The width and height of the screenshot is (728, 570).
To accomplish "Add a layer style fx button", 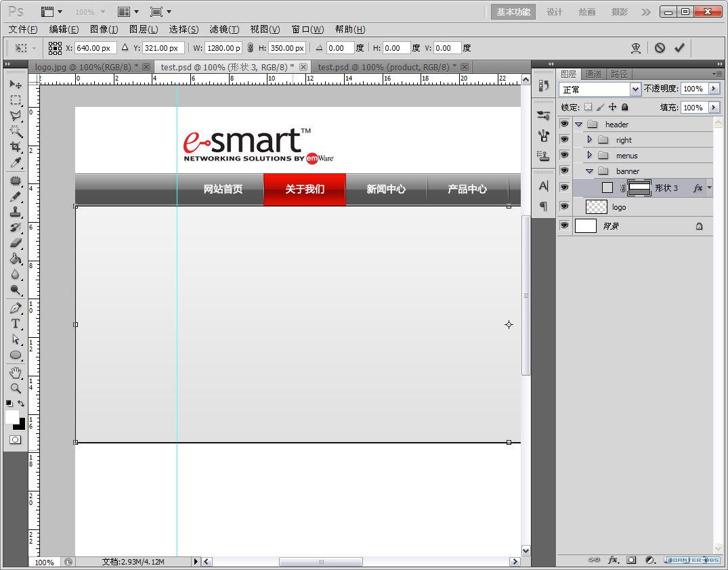I will click(613, 560).
